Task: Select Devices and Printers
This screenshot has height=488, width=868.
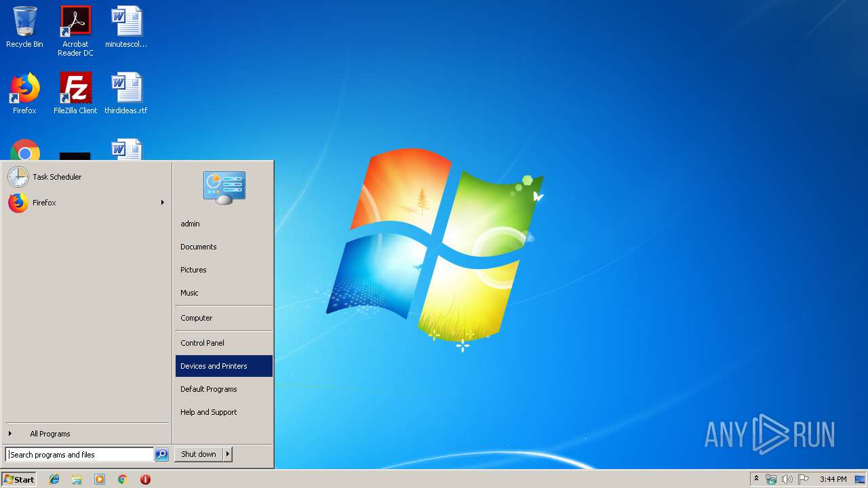Action: tap(224, 366)
